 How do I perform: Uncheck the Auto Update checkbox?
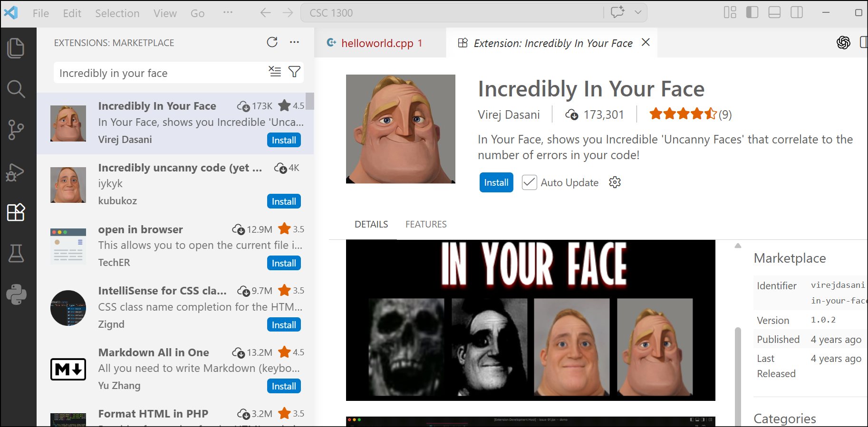pos(529,182)
